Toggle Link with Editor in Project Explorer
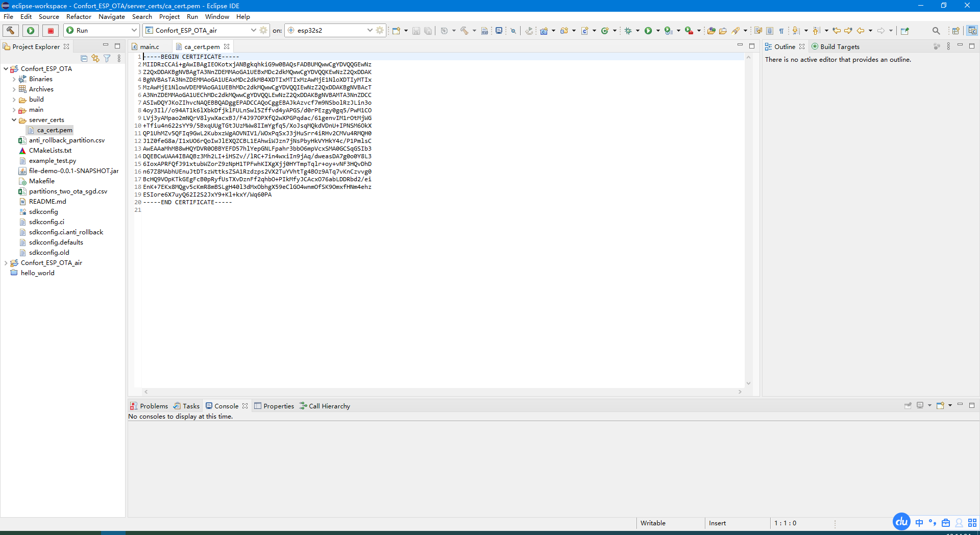Image resolution: width=980 pixels, height=535 pixels. (95, 58)
